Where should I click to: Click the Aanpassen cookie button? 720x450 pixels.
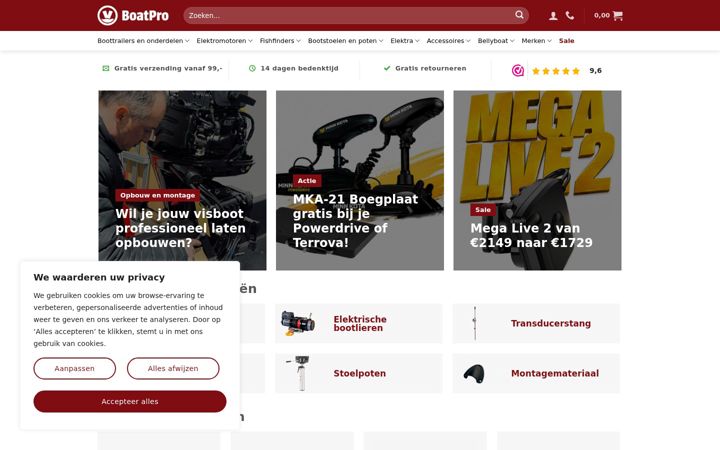click(x=74, y=368)
